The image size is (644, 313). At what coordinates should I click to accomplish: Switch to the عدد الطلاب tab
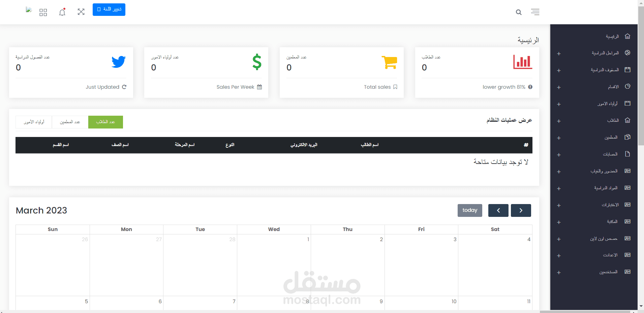pyautogui.click(x=105, y=122)
